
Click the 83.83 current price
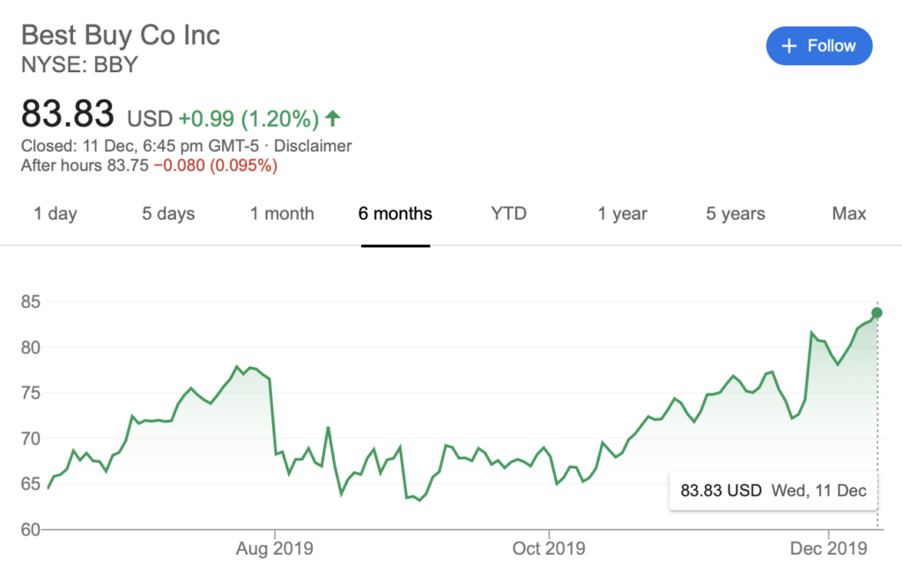coord(67,114)
